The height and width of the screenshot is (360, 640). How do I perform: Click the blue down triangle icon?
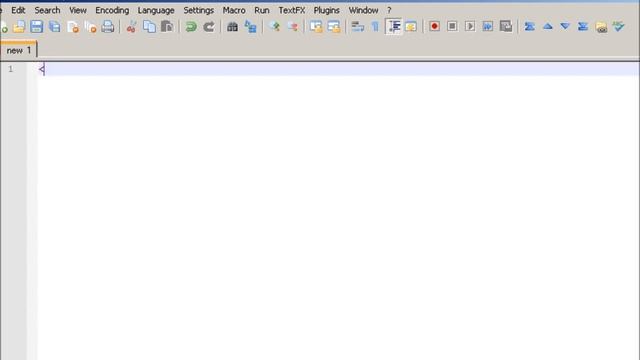coord(565,27)
